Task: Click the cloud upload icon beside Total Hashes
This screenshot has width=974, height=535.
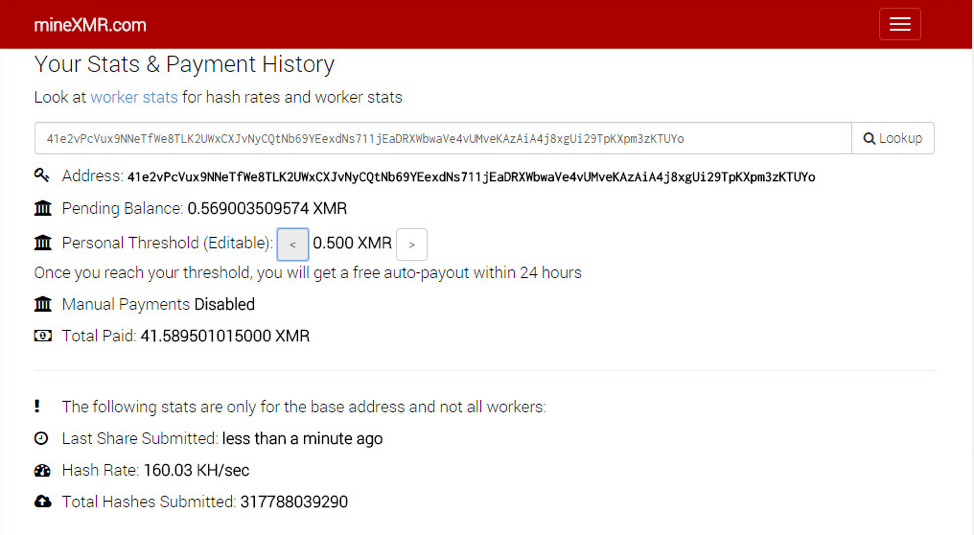Action: pyautogui.click(x=42, y=501)
